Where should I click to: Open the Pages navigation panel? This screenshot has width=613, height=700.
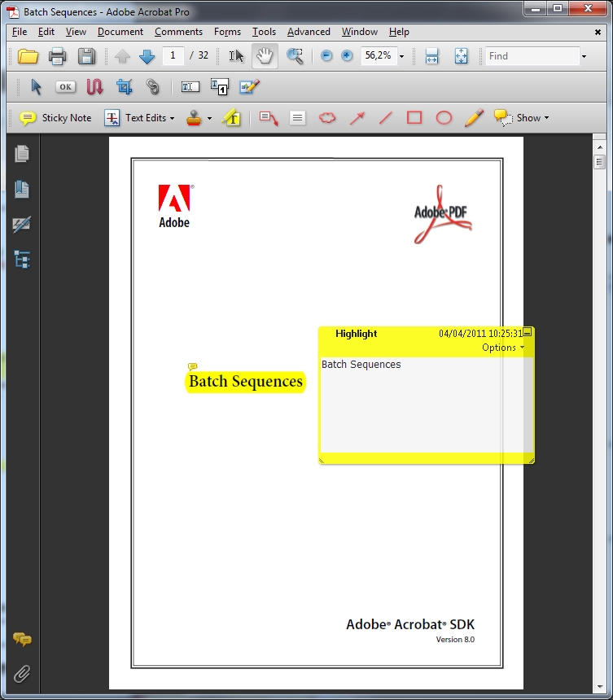click(22, 154)
